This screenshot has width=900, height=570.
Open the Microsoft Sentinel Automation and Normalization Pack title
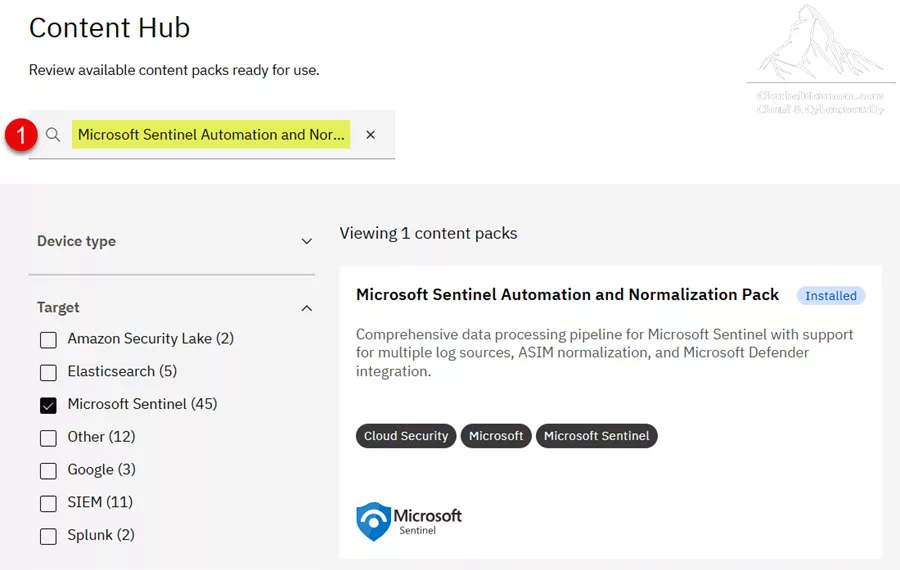pos(567,294)
